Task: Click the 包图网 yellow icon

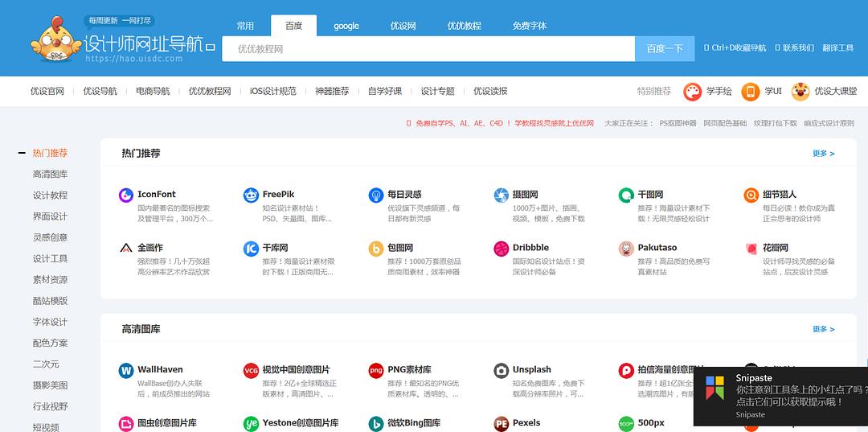Action: tap(376, 248)
